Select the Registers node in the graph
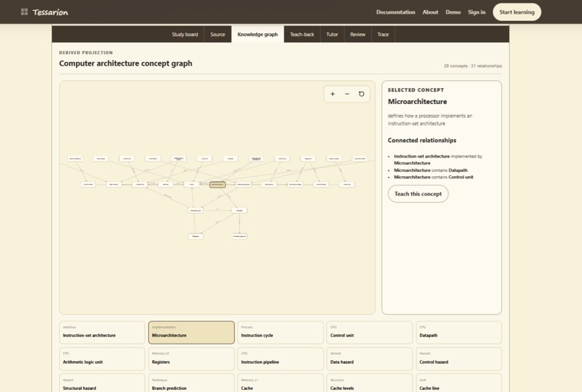 [x=196, y=237]
